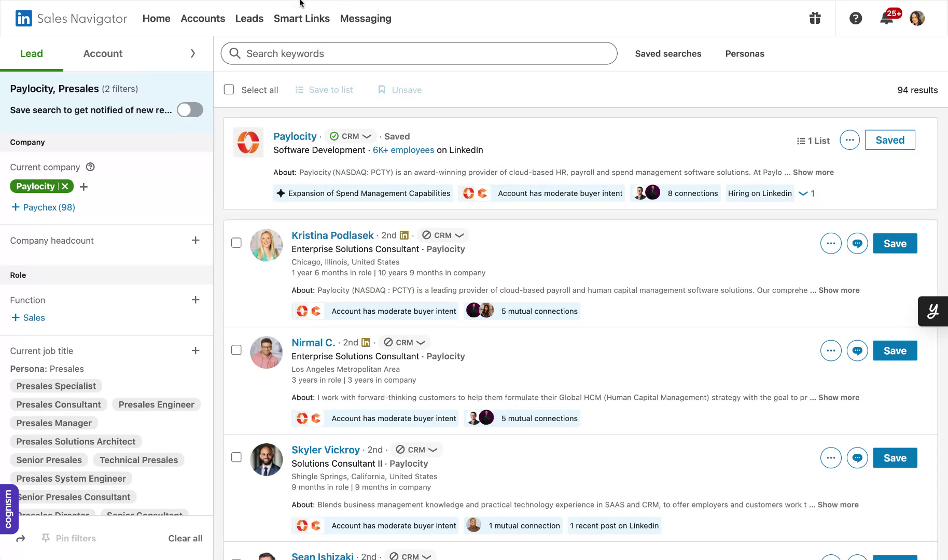Expand the Company headcount filter
The image size is (948, 560).
(196, 241)
